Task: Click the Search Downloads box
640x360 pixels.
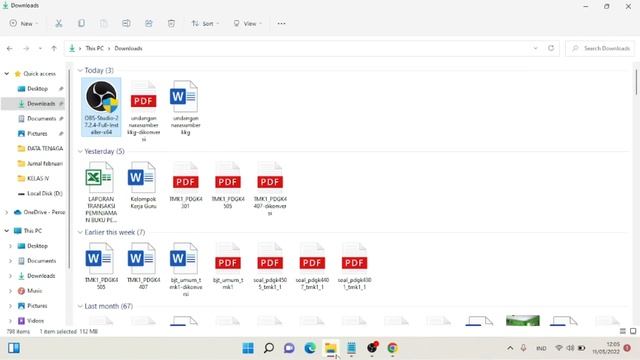Action: (x=600, y=48)
